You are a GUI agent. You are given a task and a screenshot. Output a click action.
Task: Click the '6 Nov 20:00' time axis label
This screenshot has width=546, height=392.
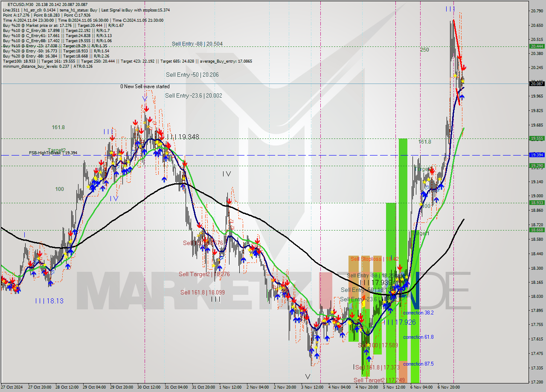[x=449, y=387]
